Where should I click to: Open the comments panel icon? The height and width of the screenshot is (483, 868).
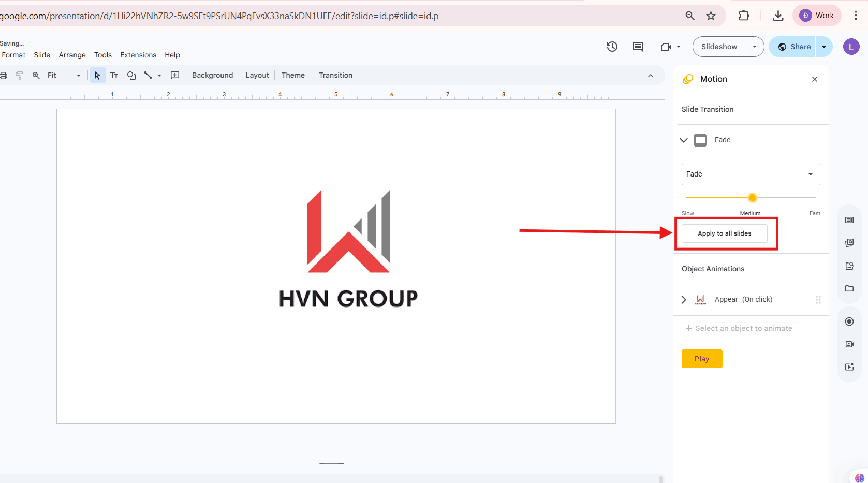click(x=638, y=47)
